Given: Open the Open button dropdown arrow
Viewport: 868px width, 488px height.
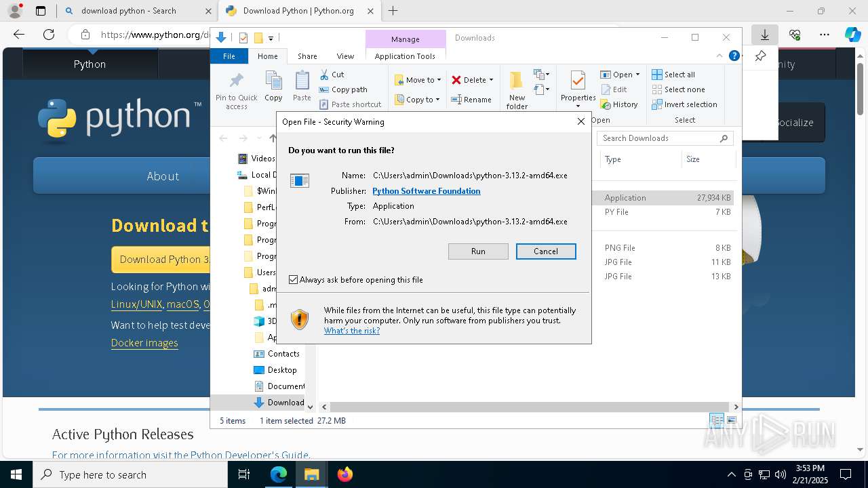Looking at the screenshot, I should (x=637, y=75).
